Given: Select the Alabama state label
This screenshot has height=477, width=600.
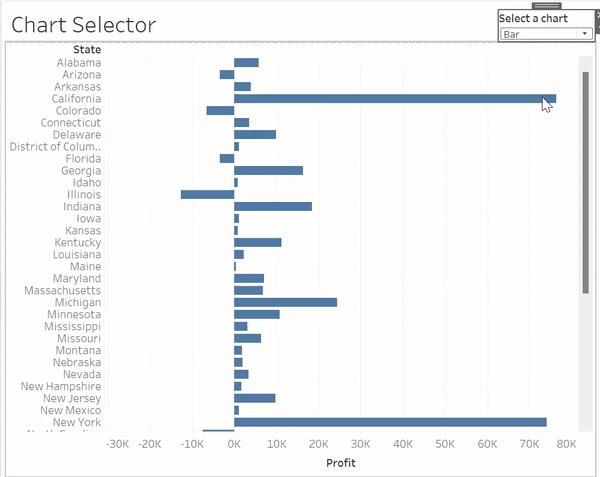Looking at the screenshot, I should tap(79, 63).
